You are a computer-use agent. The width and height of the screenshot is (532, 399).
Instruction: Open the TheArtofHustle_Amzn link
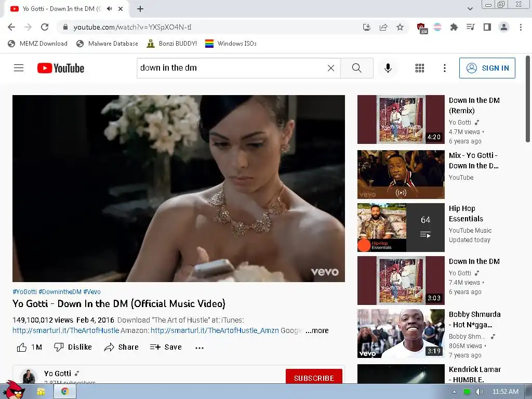click(215, 330)
